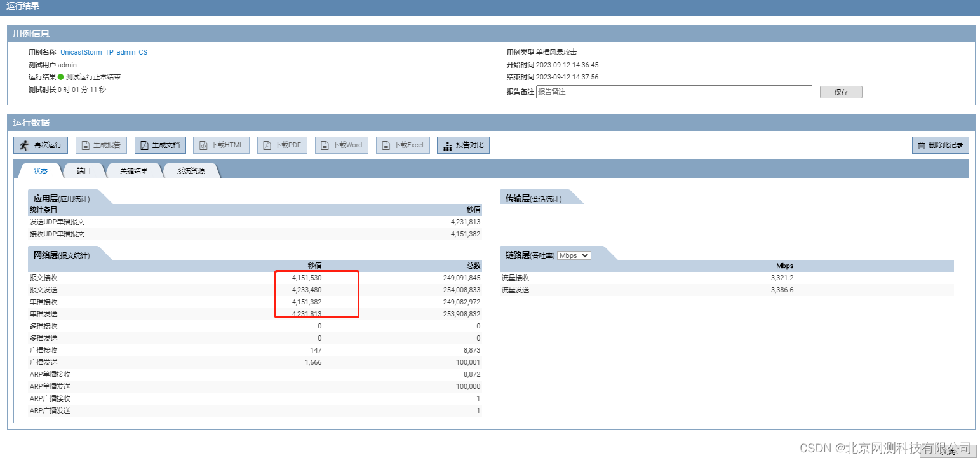The width and height of the screenshot is (980, 460).
Task: Click the total 254,008,833 for 报文发送
Action: coord(462,290)
